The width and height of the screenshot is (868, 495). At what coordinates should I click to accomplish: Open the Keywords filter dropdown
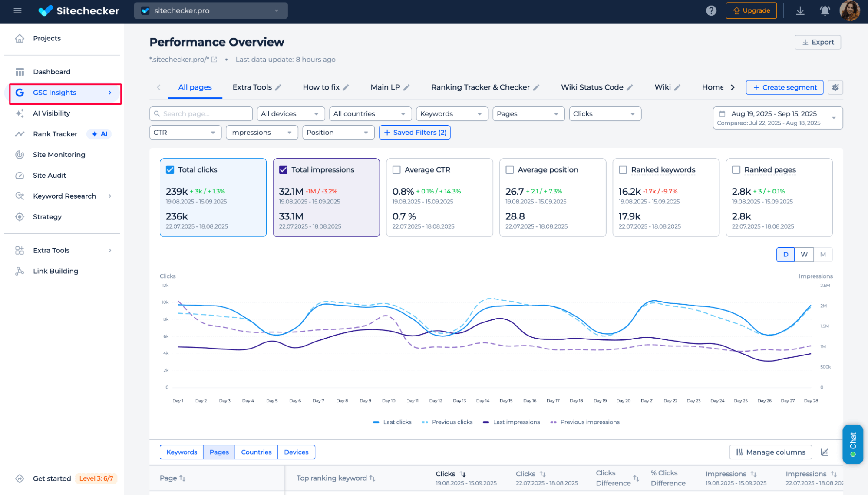[x=452, y=114]
